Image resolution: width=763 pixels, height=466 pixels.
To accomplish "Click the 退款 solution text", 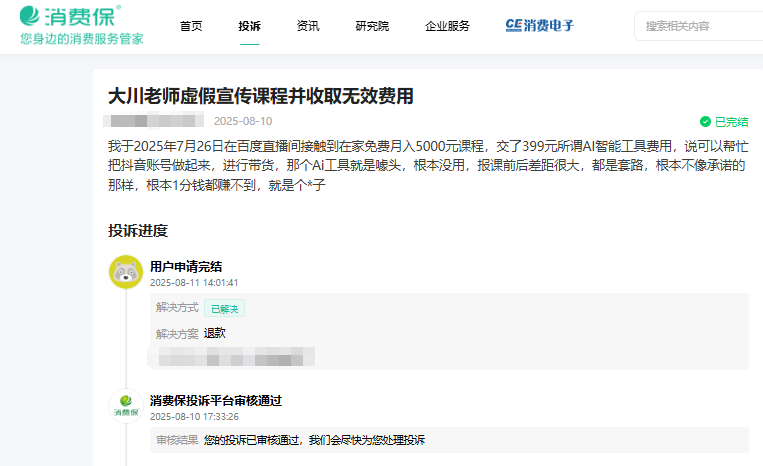I will tap(215, 333).
